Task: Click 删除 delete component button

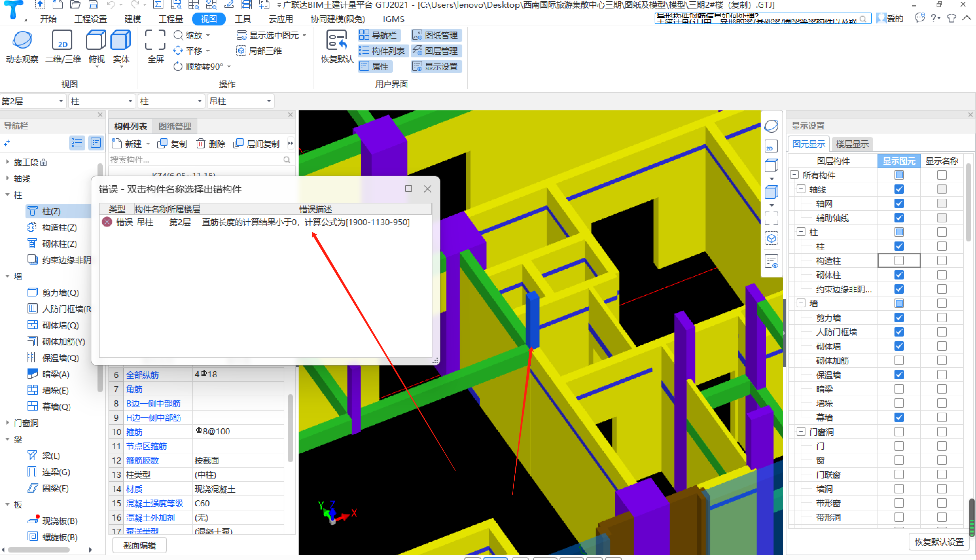Action: coord(211,143)
